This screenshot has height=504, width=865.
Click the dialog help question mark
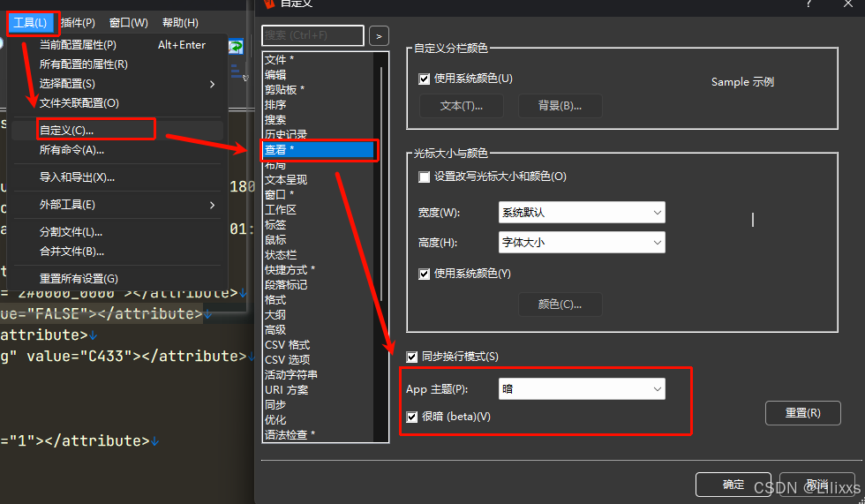pyautogui.click(x=809, y=4)
